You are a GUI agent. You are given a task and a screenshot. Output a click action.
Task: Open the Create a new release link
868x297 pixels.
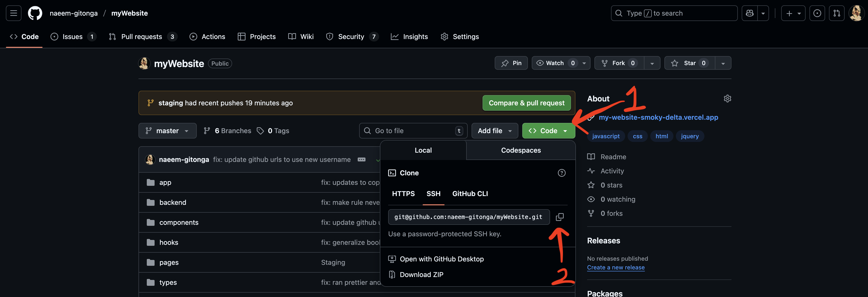[x=615, y=267]
